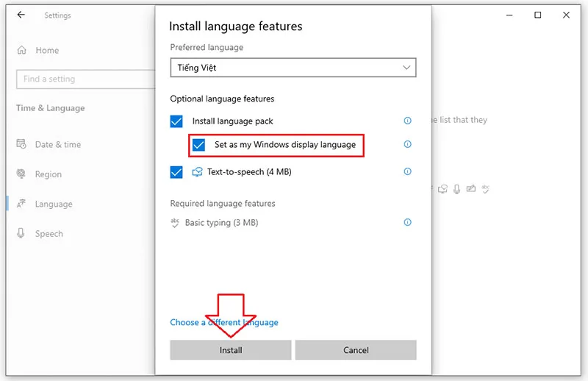Image resolution: width=588 pixels, height=381 pixels.
Task: Open Date & time settings
Action: coord(49,144)
